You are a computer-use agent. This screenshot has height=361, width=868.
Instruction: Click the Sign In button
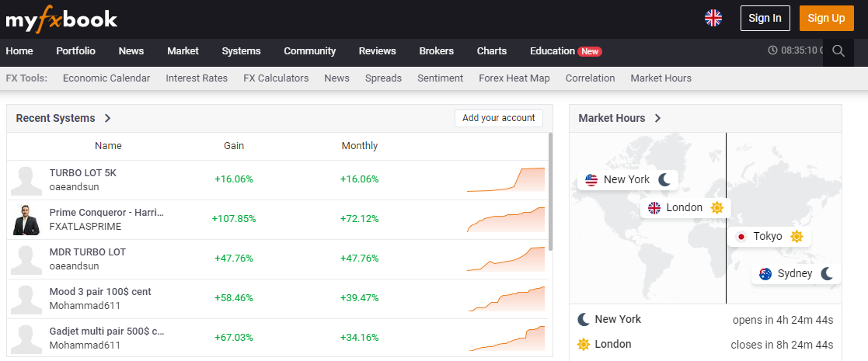click(765, 18)
